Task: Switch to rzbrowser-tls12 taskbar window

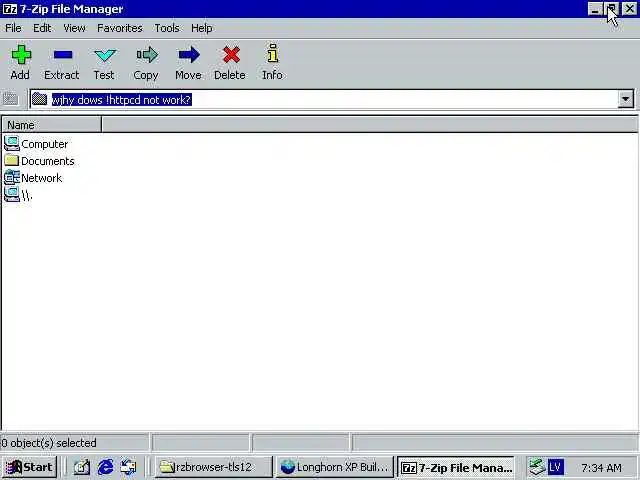Action: 213,467
